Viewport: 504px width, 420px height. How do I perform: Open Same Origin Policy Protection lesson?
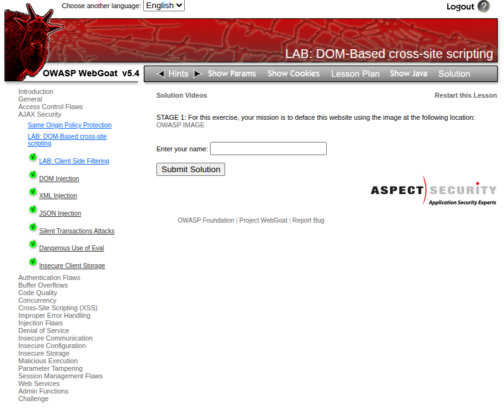(x=69, y=125)
